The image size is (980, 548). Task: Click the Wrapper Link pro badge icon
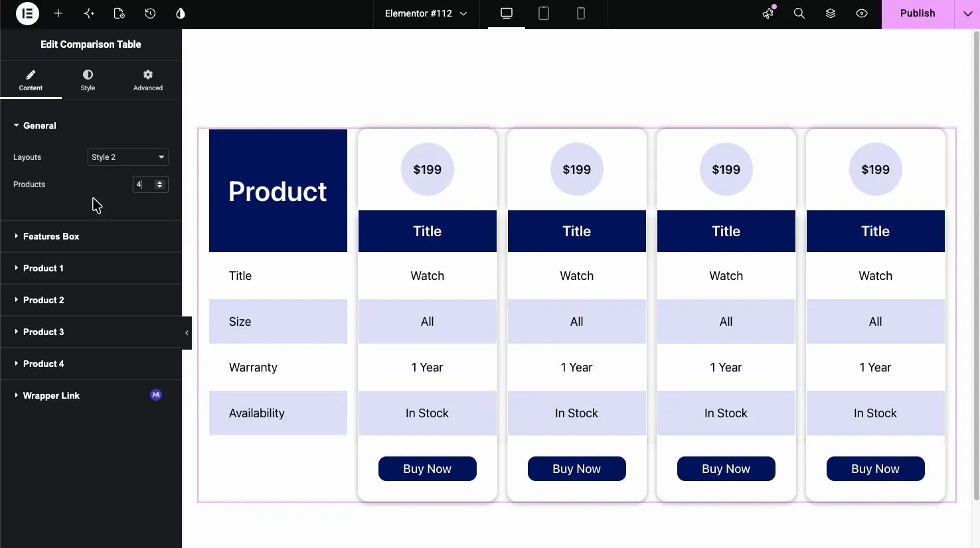156,395
